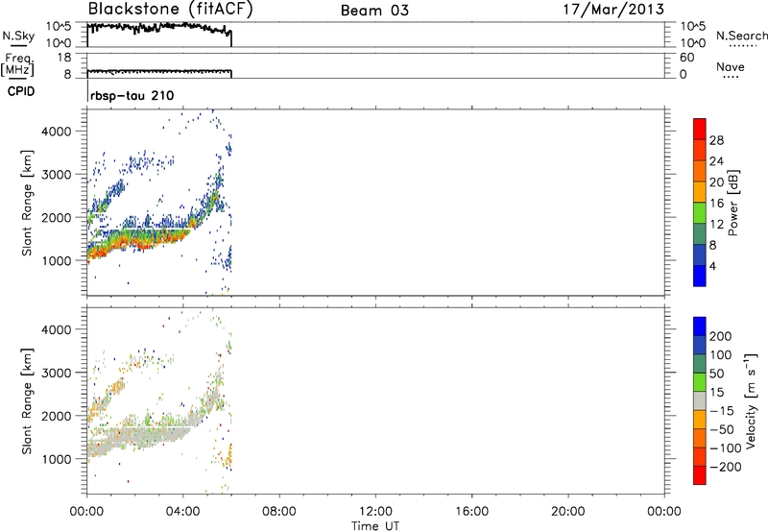The height and width of the screenshot is (532, 768).
Task: Click the '2000' tick on the velocity panel axis
Action: (56, 416)
